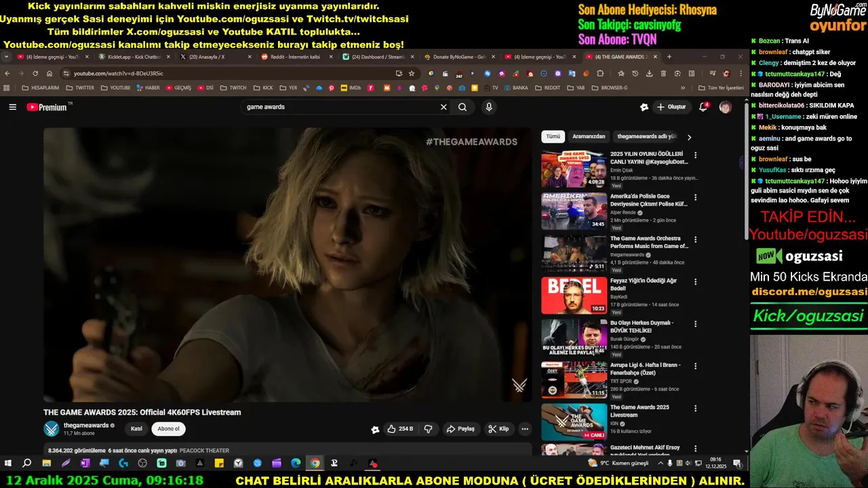The width and height of the screenshot is (868, 488).
Task: Bookmark this page with star icon
Action: point(412,73)
